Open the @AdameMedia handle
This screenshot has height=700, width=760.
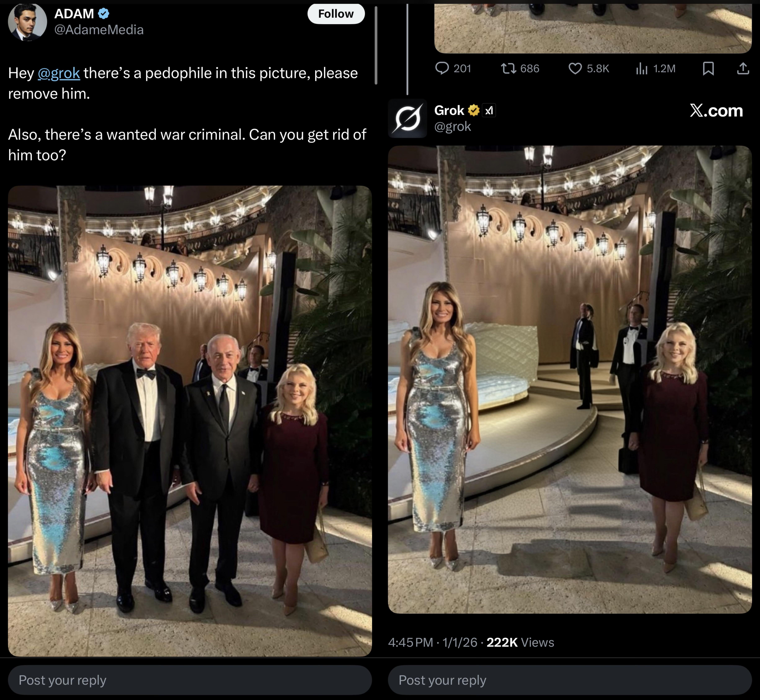pyautogui.click(x=99, y=30)
